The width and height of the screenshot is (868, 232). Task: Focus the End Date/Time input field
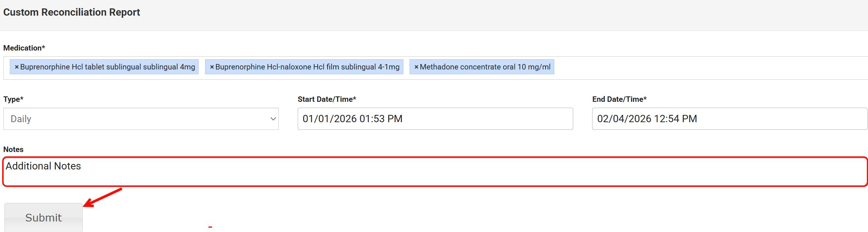[x=730, y=119]
